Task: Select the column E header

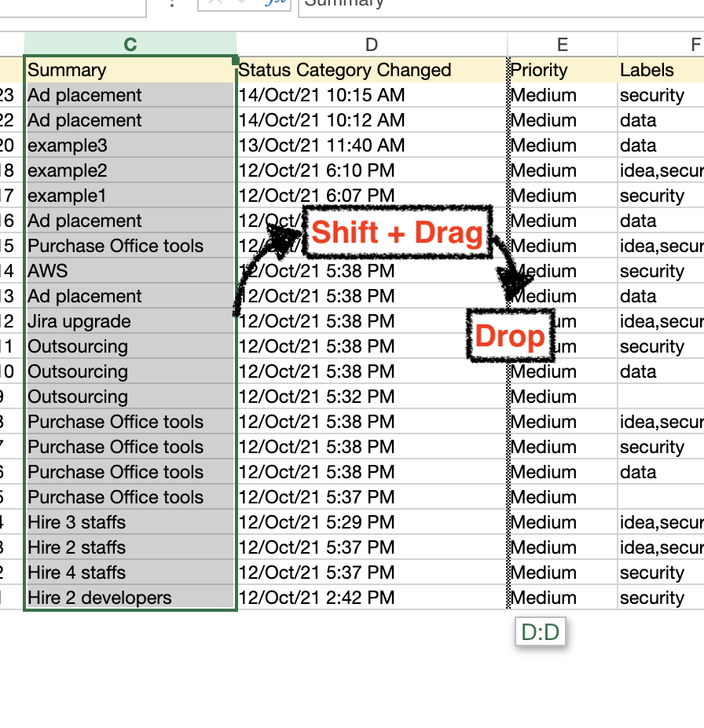Action: click(x=562, y=45)
